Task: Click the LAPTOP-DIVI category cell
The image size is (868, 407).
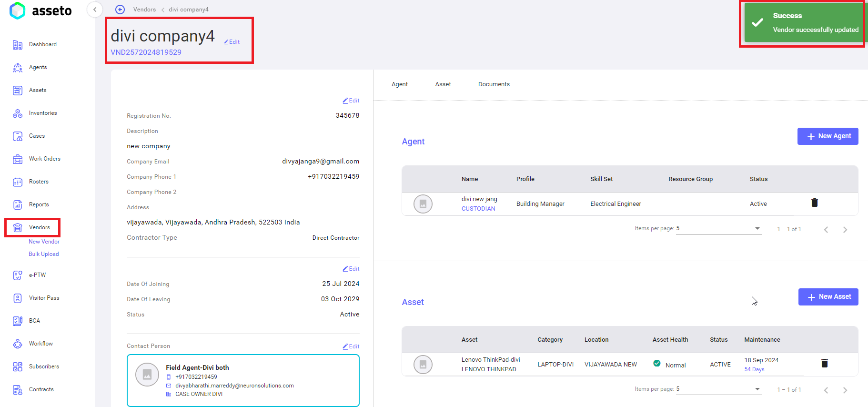Action: point(555,365)
